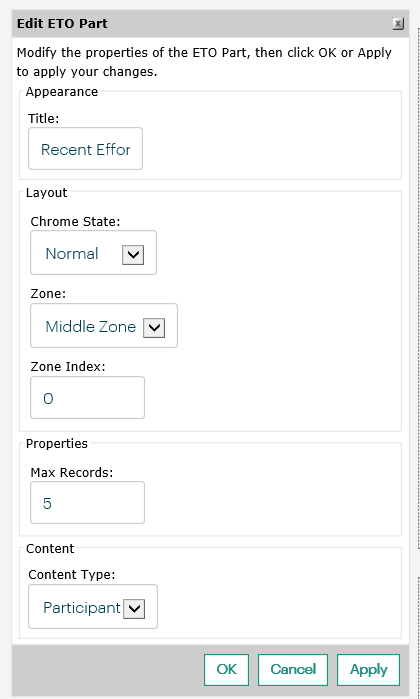Close the Edit ETO Part dialog
420x699 pixels.
[x=398, y=24]
